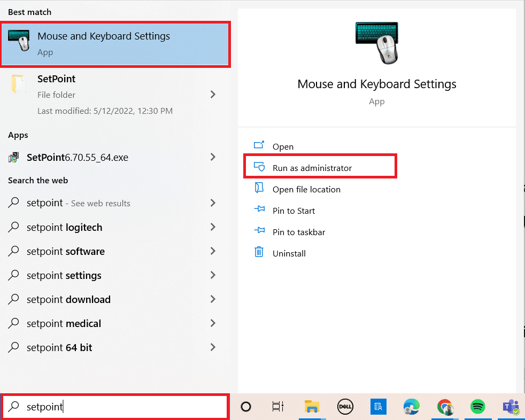
Task: Choose Pin to taskbar
Action: 299,232
